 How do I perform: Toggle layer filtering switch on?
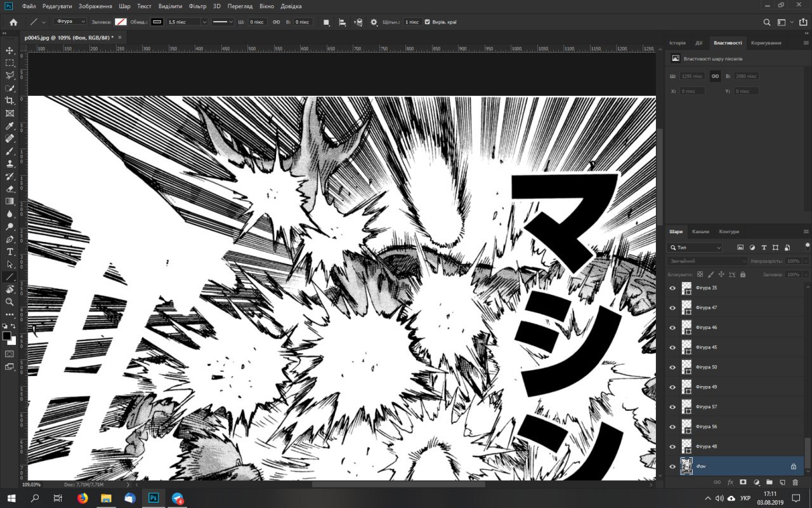point(807,246)
